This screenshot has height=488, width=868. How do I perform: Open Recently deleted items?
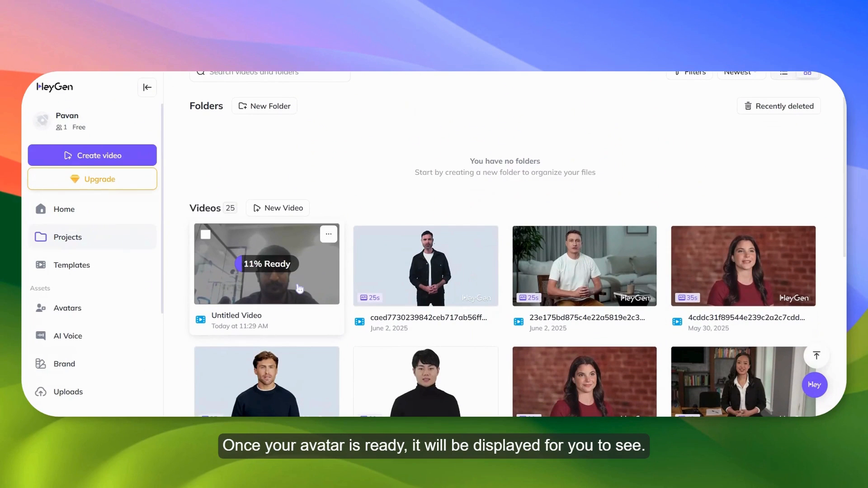tap(778, 106)
